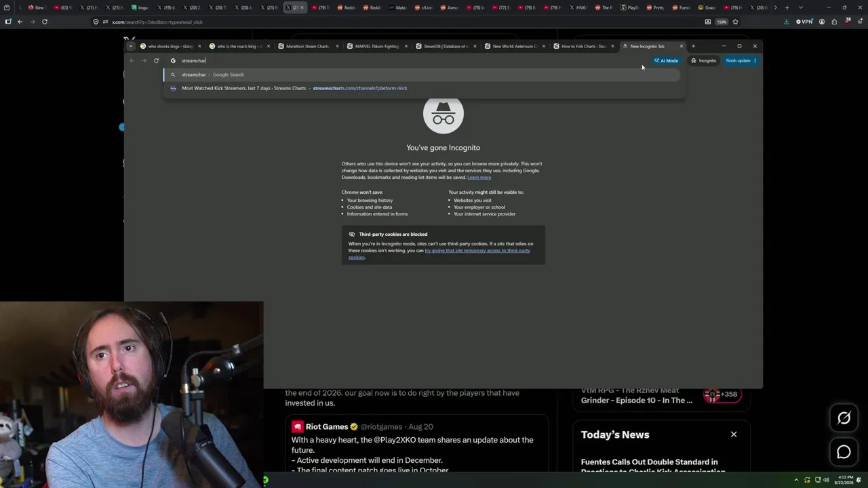868x488 pixels.
Task: Select the Most Watched Kick Streamers suggestion
Action: [x=421, y=88]
